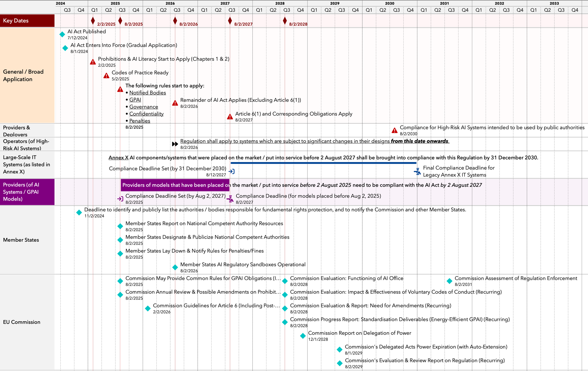The image size is (588, 371).
Task: Click the warning icon for High-Risk AI public authorities compliance
Action: (394, 130)
